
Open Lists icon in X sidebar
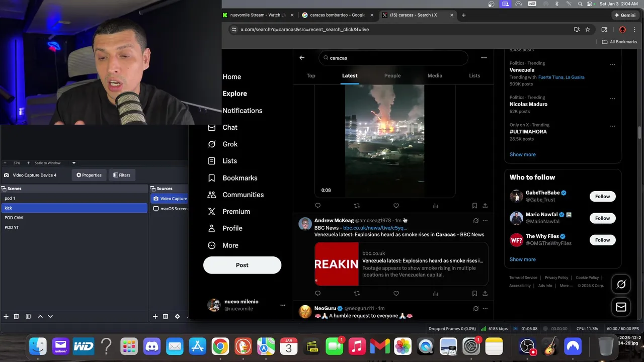pyautogui.click(x=212, y=161)
